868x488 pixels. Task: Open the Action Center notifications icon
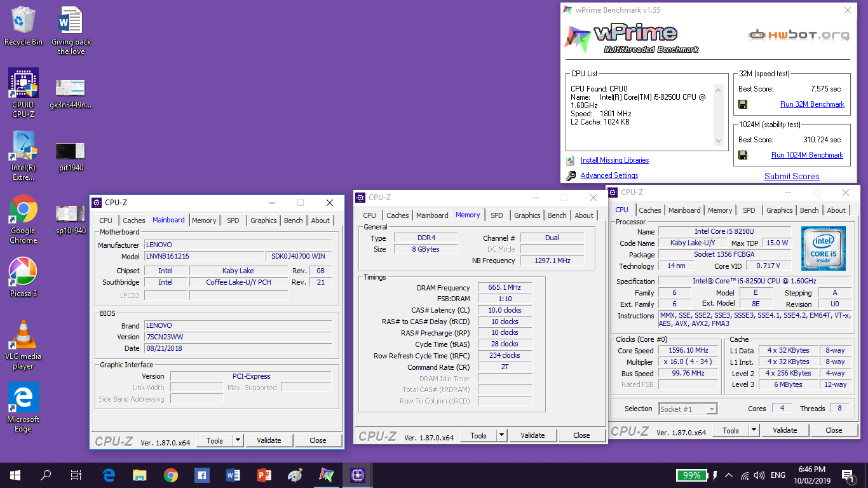point(847,475)
